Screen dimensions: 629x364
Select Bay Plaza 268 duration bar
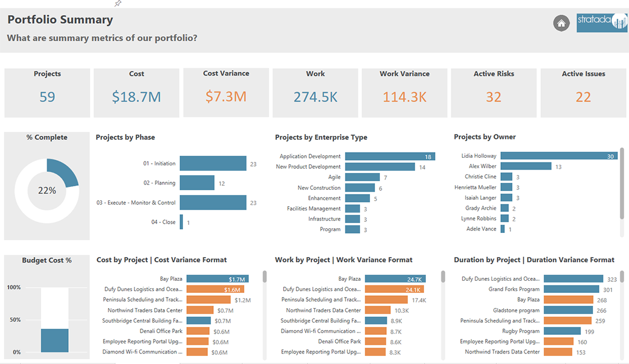tap(568, 299)
